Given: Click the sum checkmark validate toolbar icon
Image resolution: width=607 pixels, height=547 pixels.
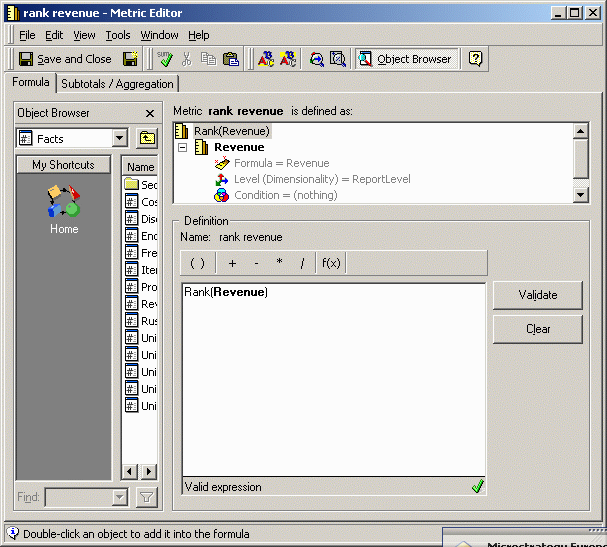Looking at the screenshot, I should (x=165, y=59).
